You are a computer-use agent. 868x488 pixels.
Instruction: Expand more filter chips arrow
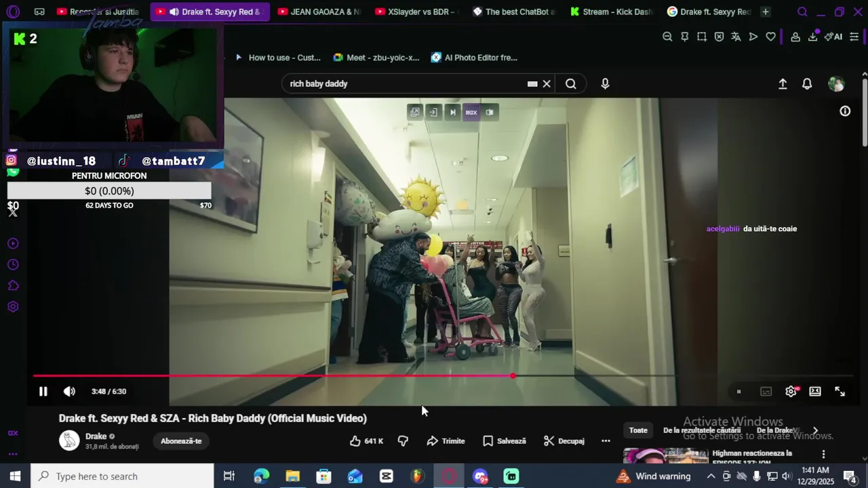click(815, 430)
